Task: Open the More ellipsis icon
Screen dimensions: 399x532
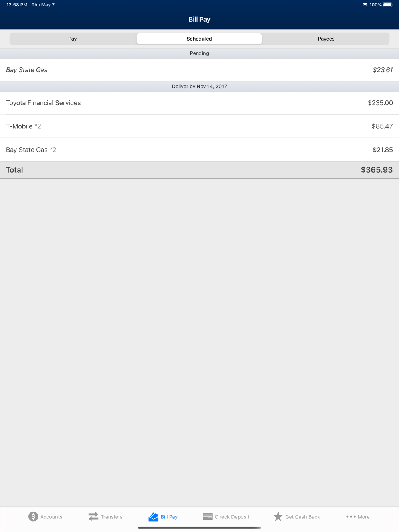Action: tap(351, 516)
